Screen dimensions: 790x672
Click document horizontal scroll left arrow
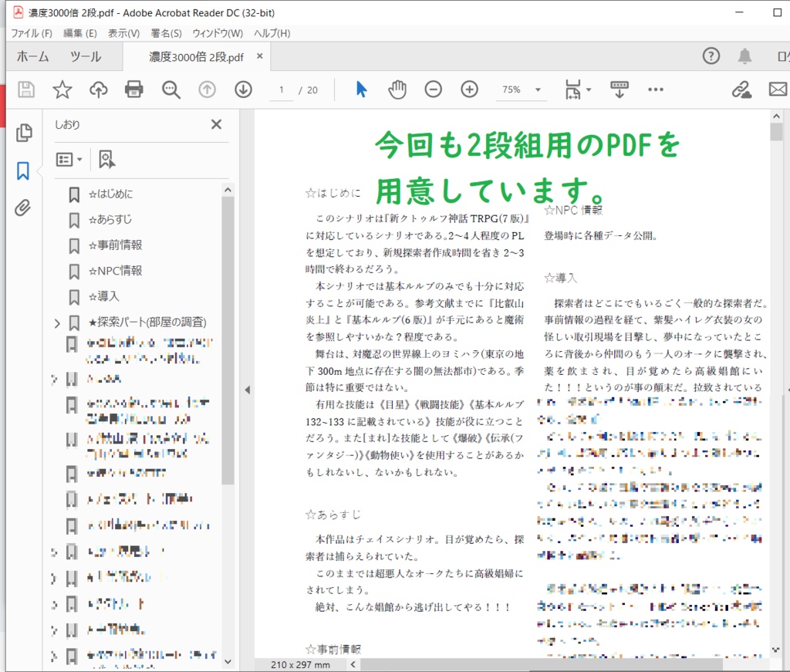coord(353,664)
